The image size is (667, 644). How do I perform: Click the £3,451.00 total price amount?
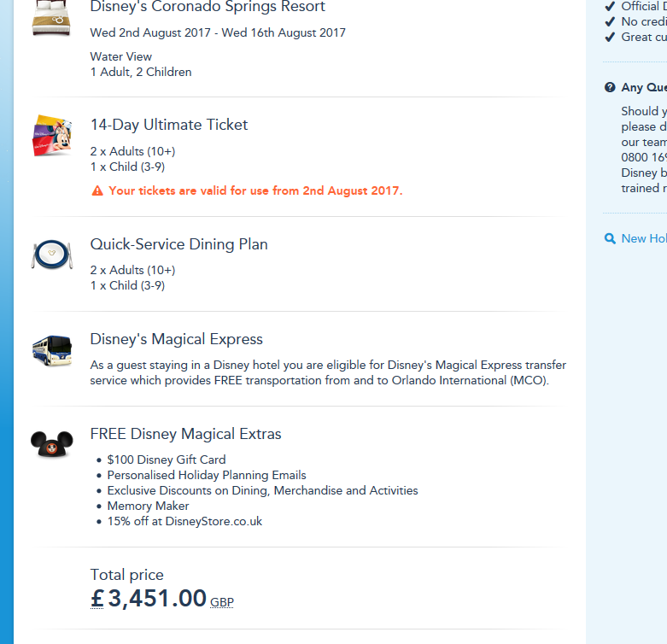point(149,599)
